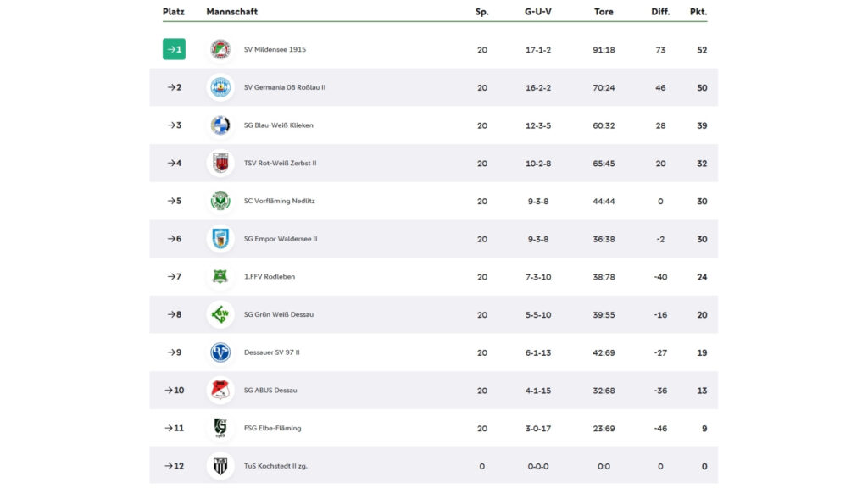Click the Pkt. column header

698,12
